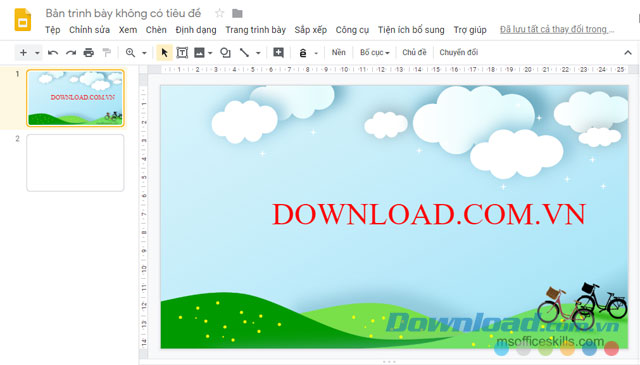The width and height of the screenshot is (640, 365).
Task: Open the Chỉnh sửa menu
Action: click(x=89, y=30)
